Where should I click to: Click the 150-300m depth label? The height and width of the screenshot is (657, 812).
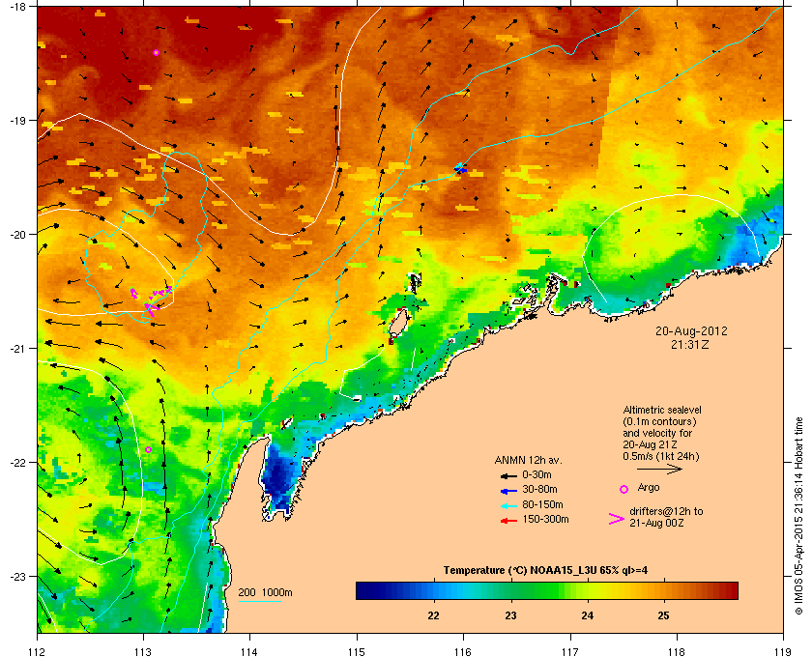(545, 519)
